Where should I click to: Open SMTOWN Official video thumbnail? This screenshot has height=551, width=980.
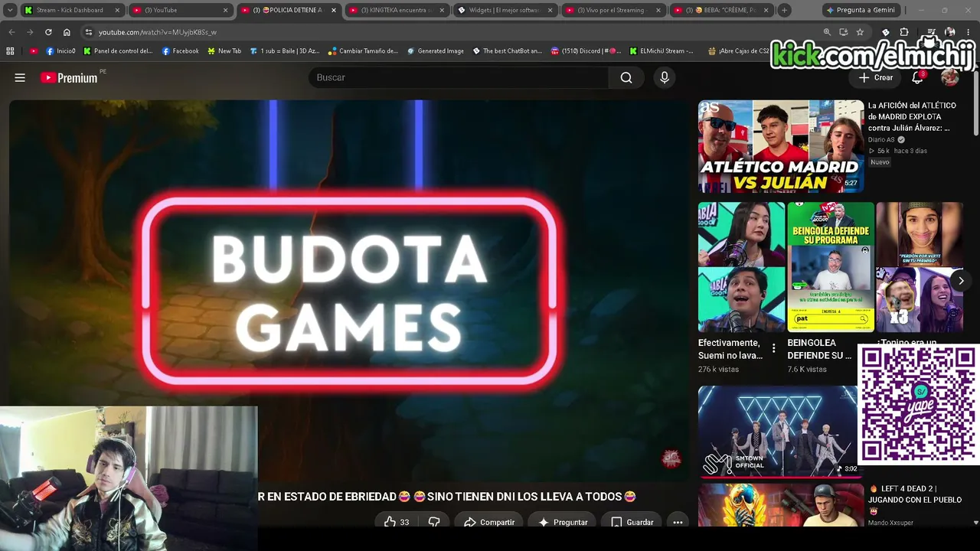click(x=777, y=432)
